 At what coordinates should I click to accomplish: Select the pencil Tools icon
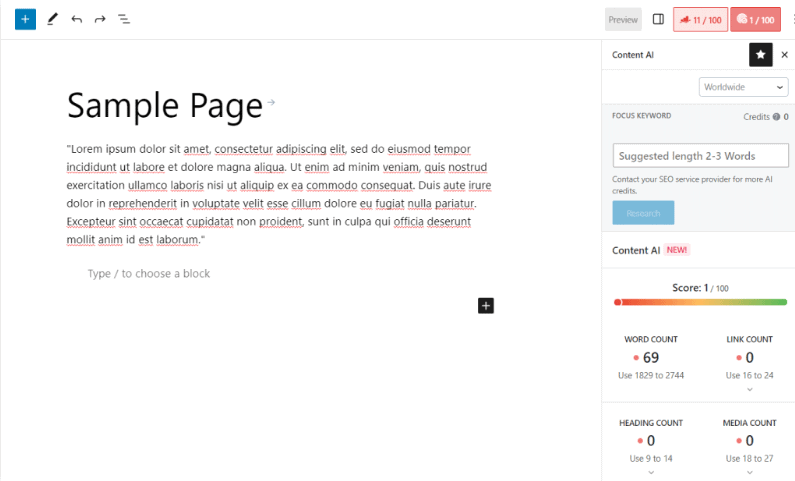click(x=52, y=19)
